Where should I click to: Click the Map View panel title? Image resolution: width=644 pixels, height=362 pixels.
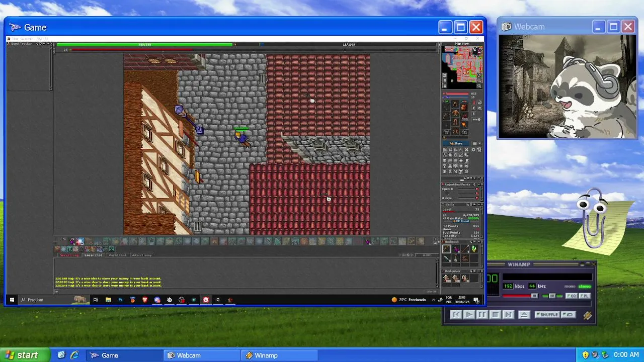[x=462, y=44]
